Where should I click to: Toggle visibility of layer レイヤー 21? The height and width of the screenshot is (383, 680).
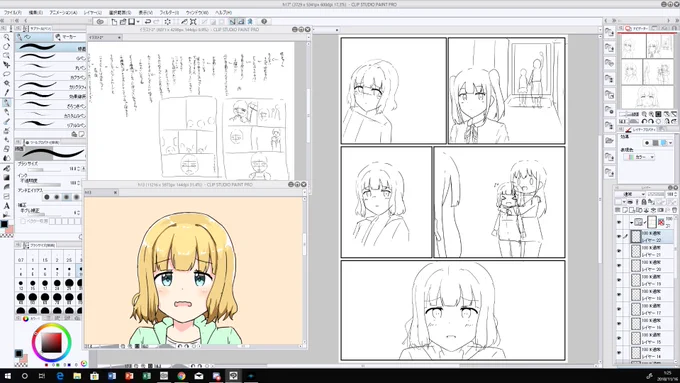tap(619, 251)
